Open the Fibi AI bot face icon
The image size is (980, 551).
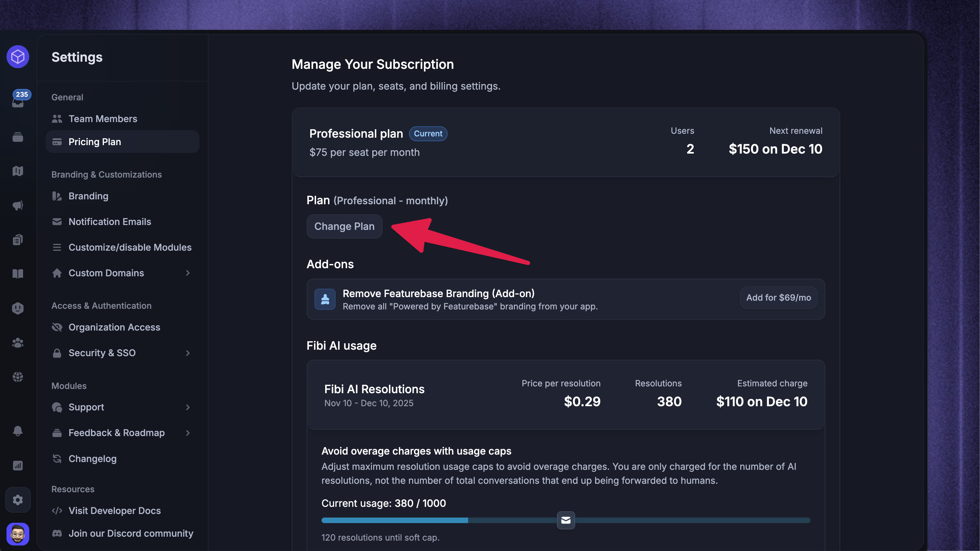click(x=18, y=308)
